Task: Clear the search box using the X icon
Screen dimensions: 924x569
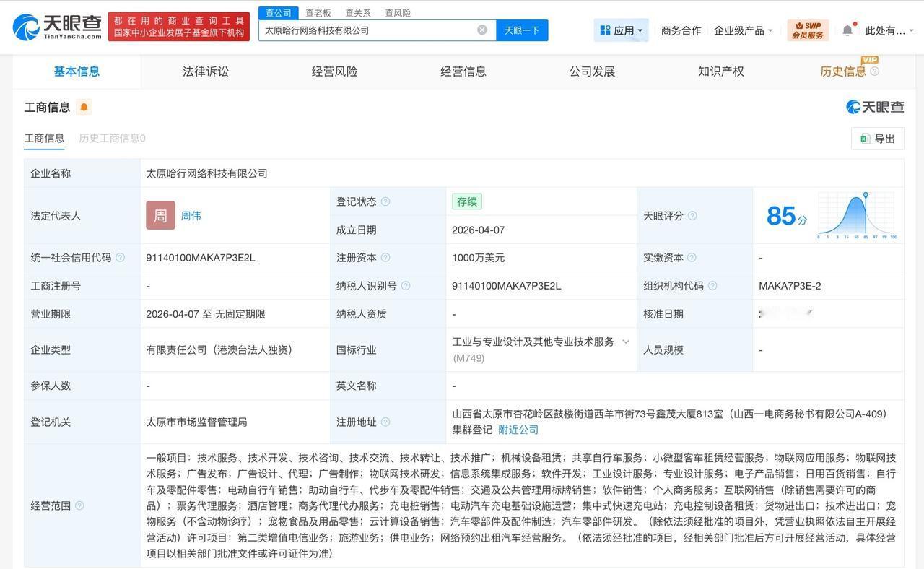Action: (481, 29)
